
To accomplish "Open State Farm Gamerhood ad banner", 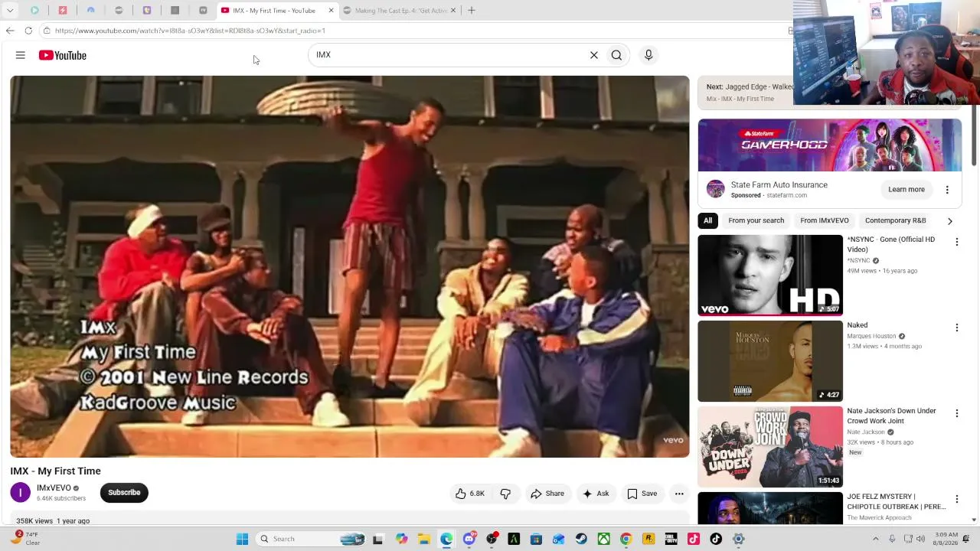I will [830, 145].
